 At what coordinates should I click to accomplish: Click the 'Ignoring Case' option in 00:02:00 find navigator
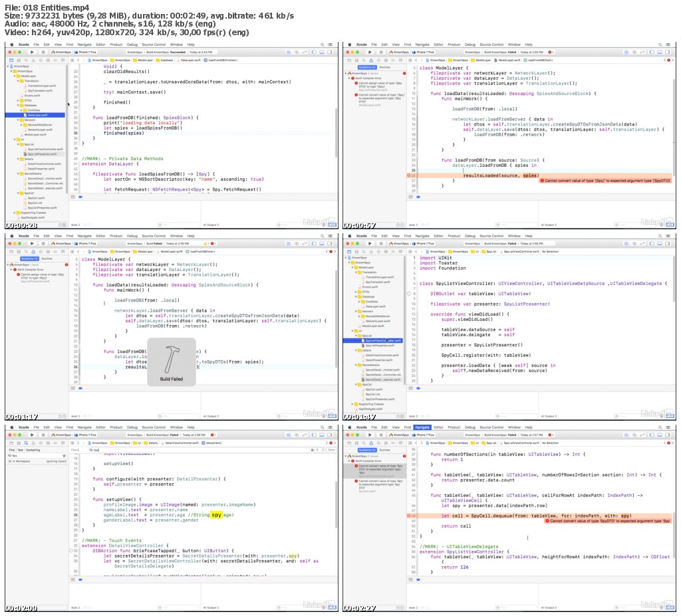[x=57, y=461]
